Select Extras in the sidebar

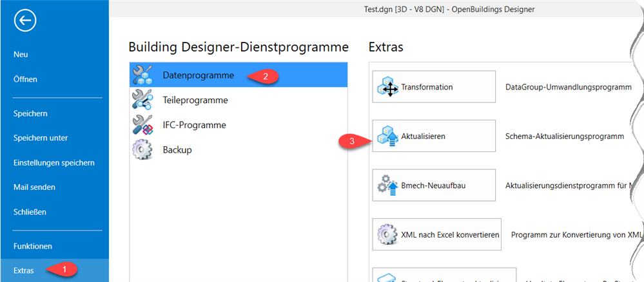coord(55,270)
